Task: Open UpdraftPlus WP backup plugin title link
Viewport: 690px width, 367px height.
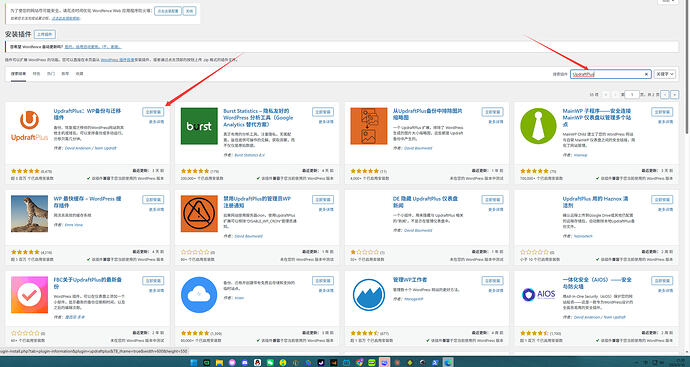Action: point(87,114)
